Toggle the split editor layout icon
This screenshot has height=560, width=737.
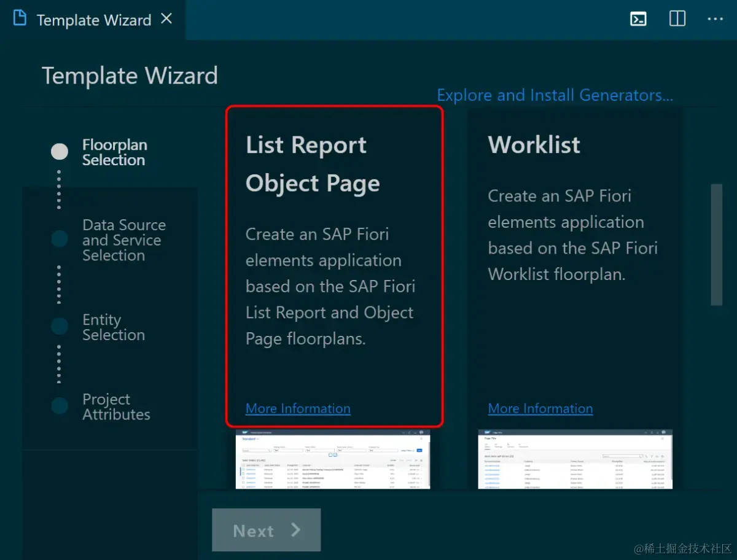(677, 19)
